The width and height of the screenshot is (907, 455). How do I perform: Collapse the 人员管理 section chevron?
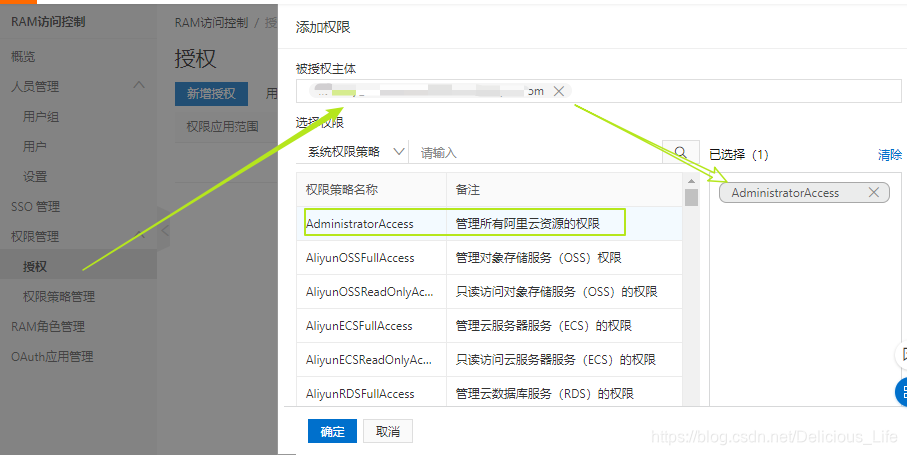click(139, 86)
